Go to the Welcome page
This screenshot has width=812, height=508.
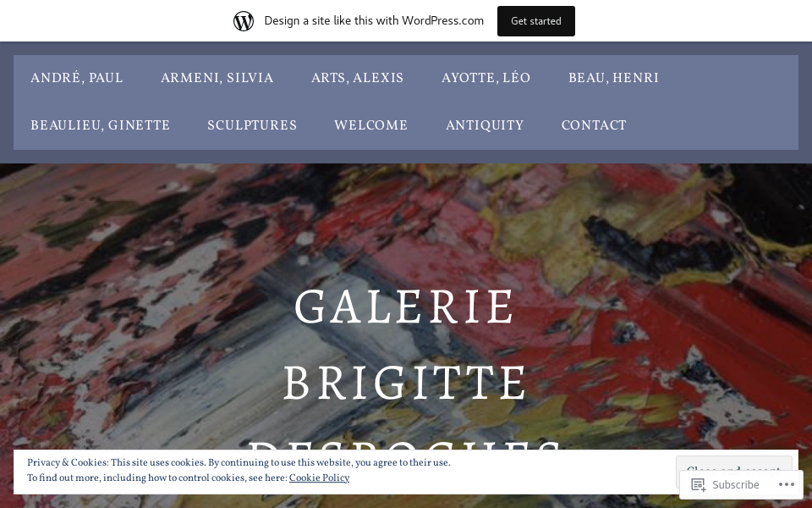point(370,125)
